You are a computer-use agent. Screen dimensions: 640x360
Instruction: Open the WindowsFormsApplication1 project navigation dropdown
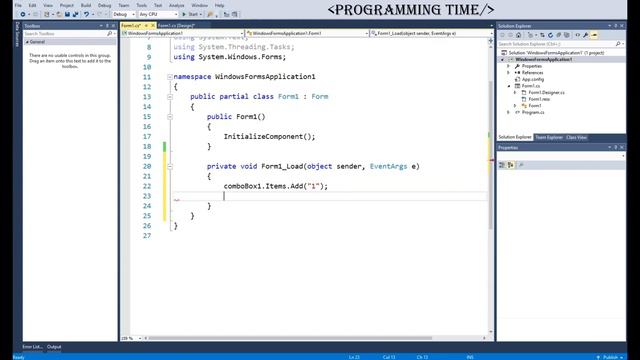(x=182, y=33)
